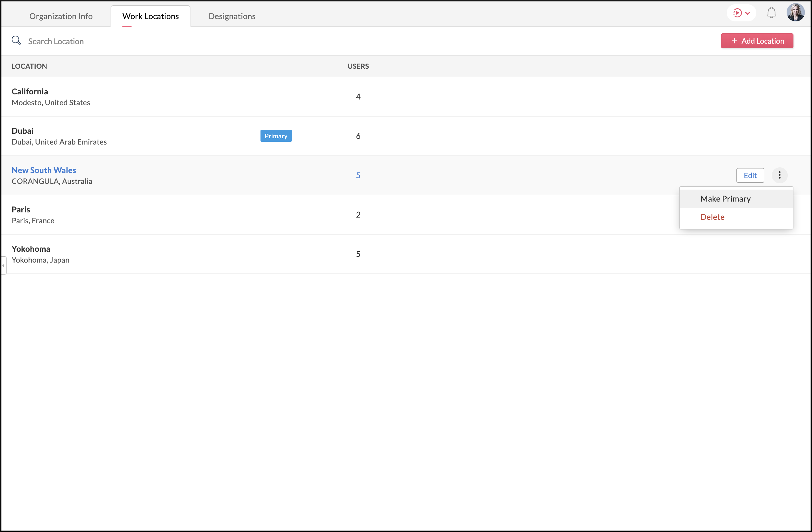Open the Designations tab
Image resolution: width=812 pixels, height=532 pixels.
(232, 16)
